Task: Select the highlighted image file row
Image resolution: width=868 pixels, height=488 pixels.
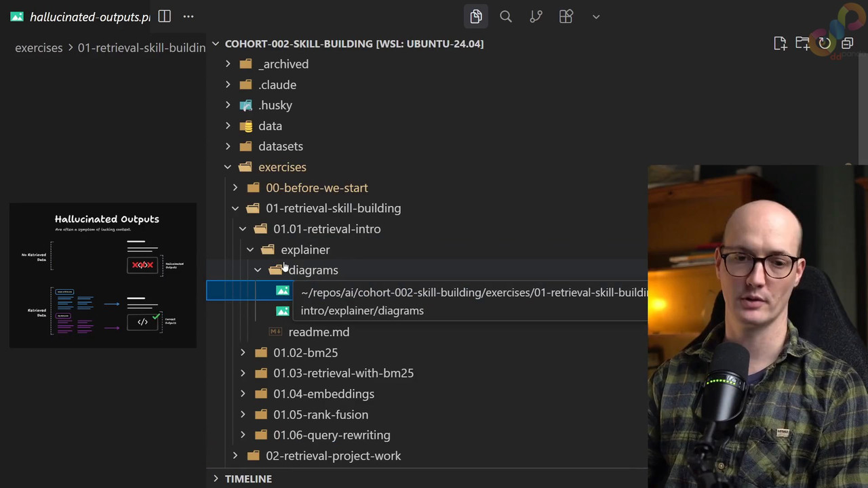Action: click(x=427, y=291)
